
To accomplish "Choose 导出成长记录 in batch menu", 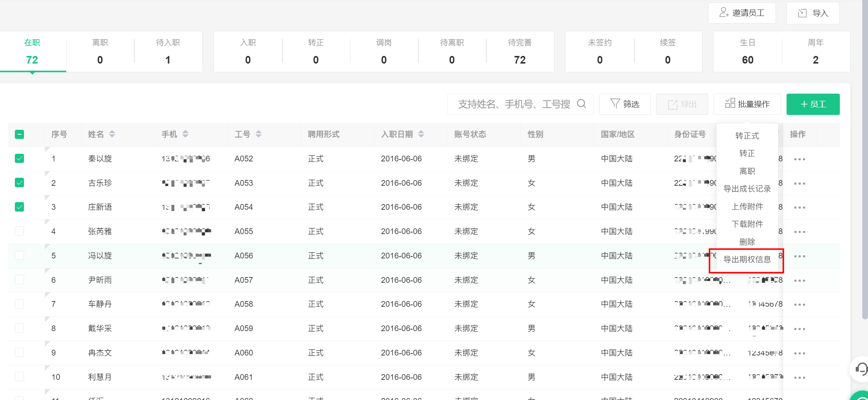I will point(747,189).
